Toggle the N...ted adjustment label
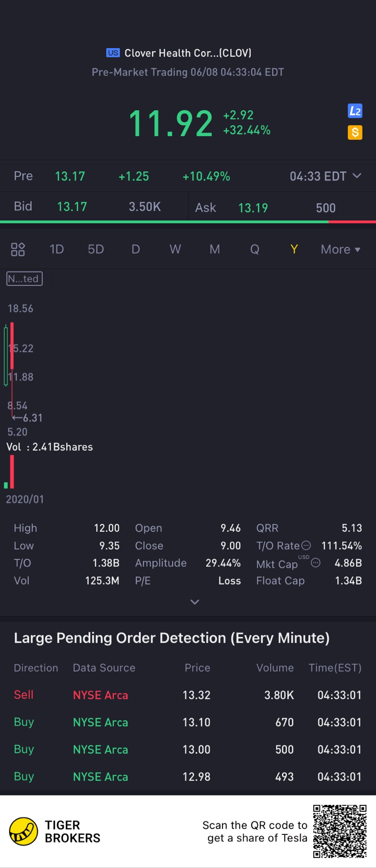The width and height of the screenshot is (376, 868). [24, 278]
